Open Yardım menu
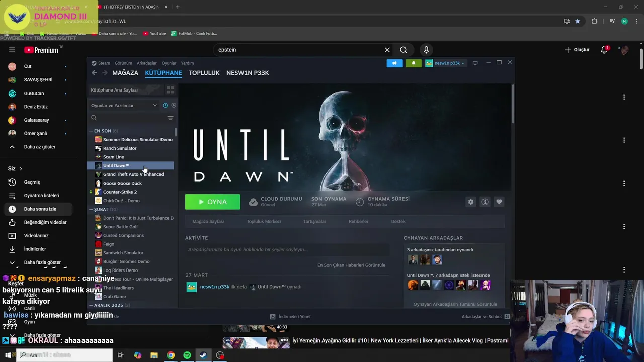 [187, 63]
